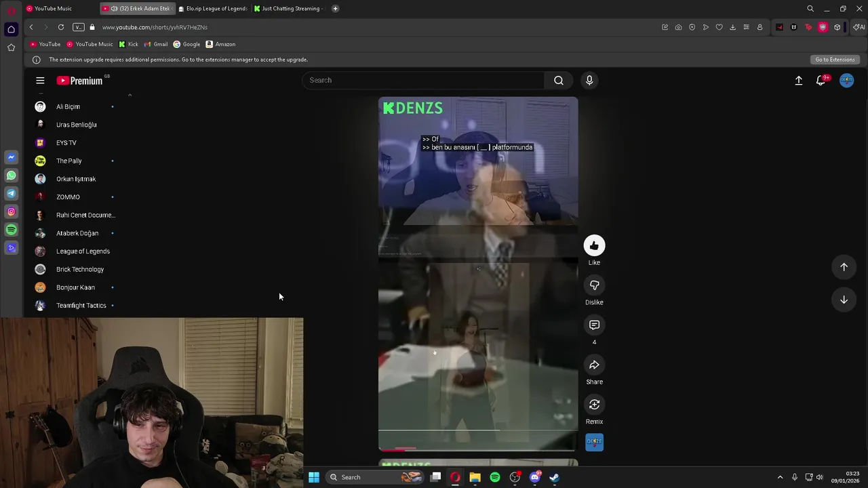
Task: Open Bonjour Kaan subscription channel
Action: 75,287
